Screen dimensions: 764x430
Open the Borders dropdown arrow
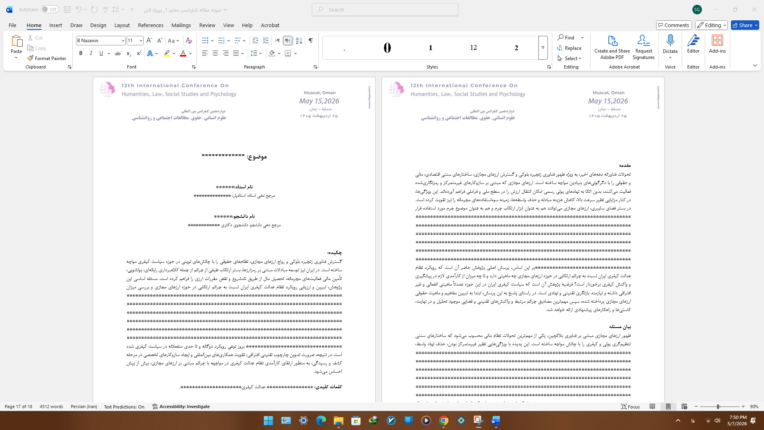click(x=295, y=54)
